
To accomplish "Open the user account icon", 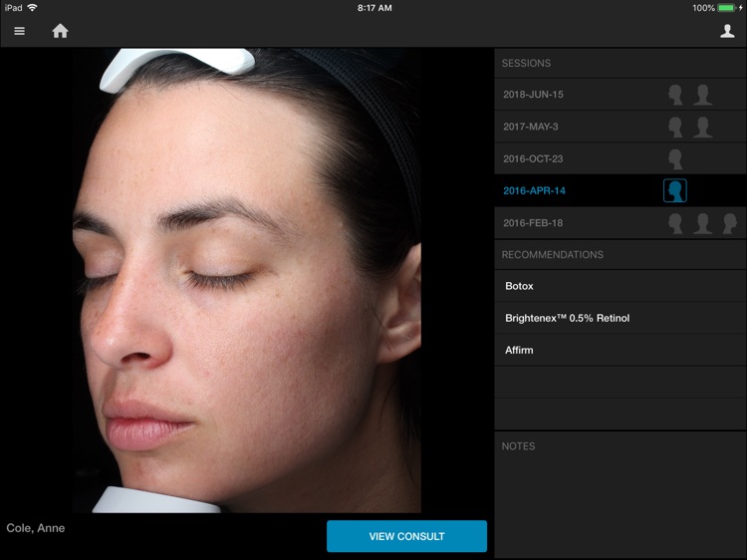I will (727, 31).
